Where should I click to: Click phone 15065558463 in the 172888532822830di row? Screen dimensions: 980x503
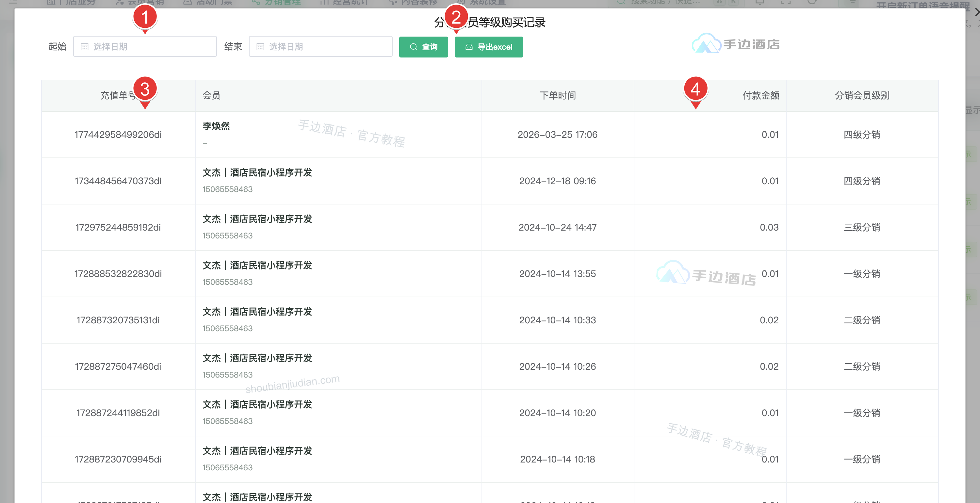click(227, 282)
